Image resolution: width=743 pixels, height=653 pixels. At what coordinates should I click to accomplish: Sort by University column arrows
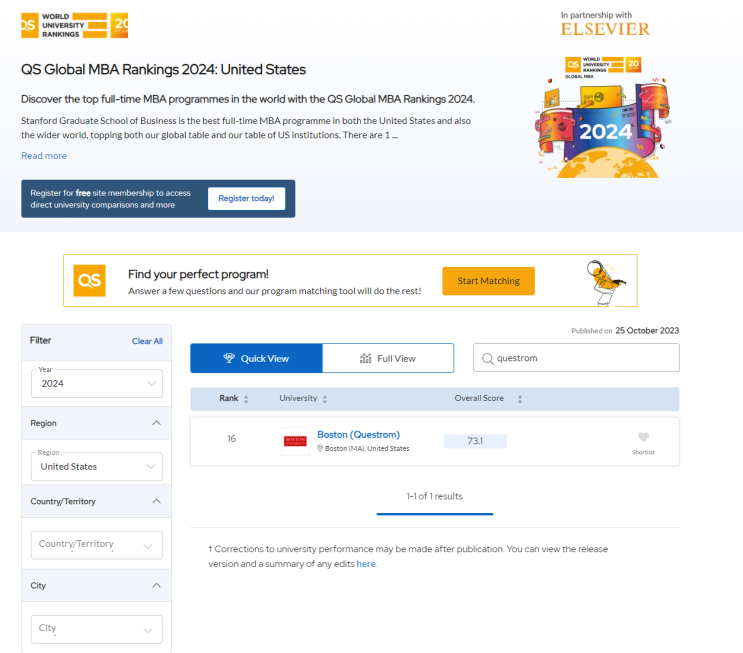point(325,399)
